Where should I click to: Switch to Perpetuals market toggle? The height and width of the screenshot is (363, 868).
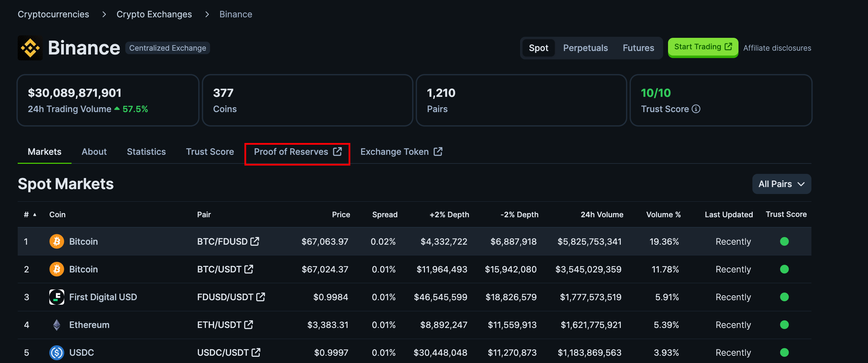click(x=585, y=48)
